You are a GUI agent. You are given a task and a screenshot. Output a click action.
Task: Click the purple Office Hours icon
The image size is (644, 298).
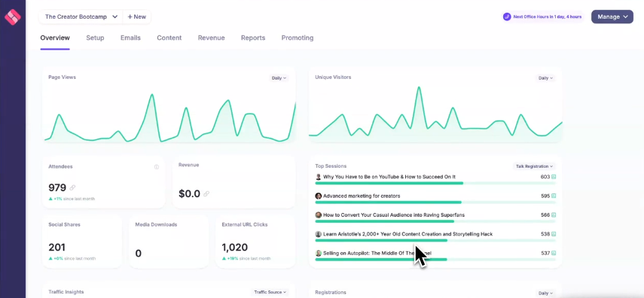coord(507,17)
